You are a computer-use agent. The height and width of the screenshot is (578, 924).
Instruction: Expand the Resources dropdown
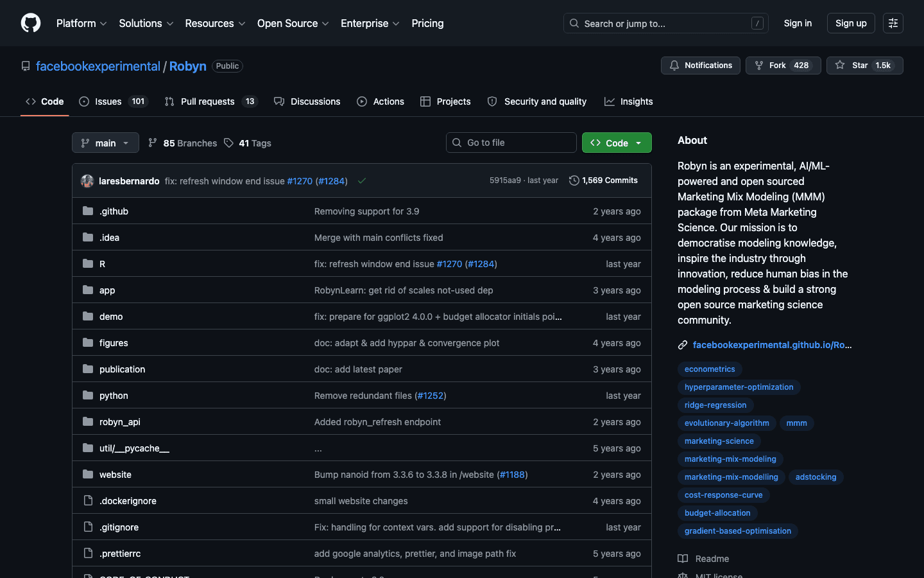215,23
